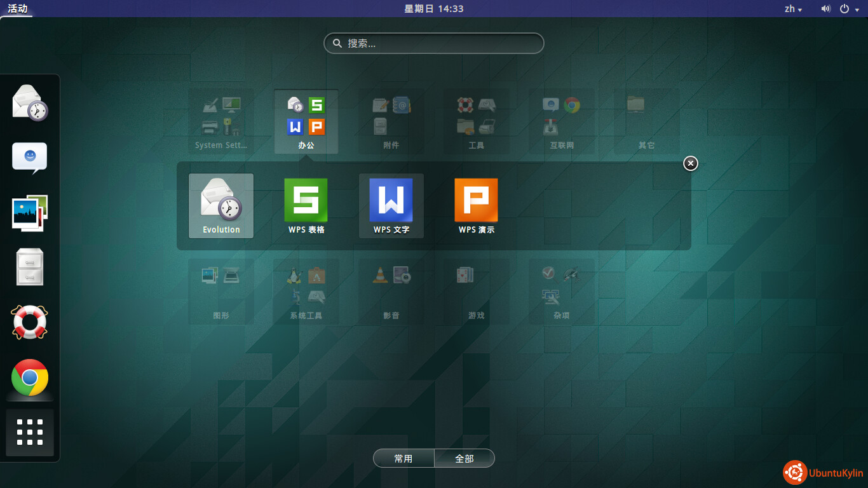The width and height of the screenshot is (868, 488).
Task: Launch Evolution mail app from folder
Action: pyautogui.click(x=221, y=205)
